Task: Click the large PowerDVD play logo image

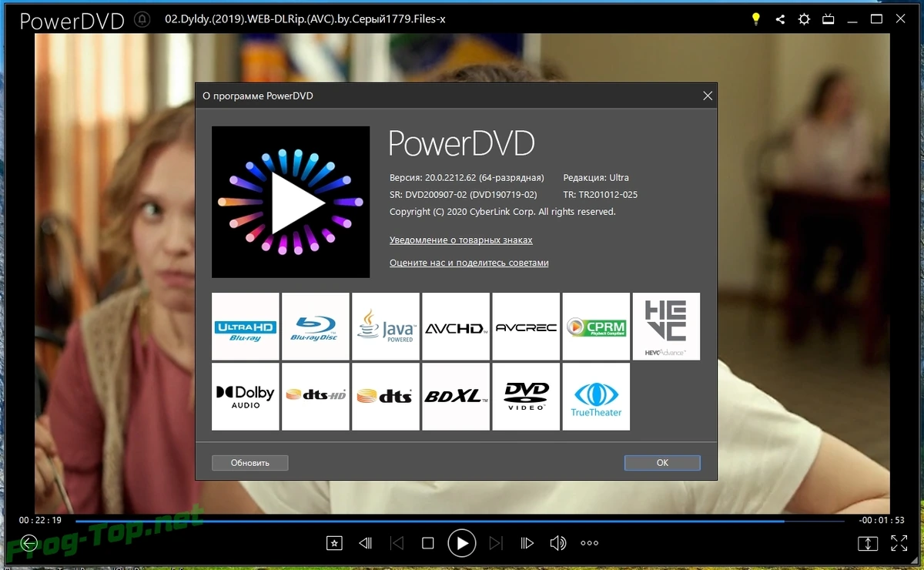Action: [x=291, y=202]
